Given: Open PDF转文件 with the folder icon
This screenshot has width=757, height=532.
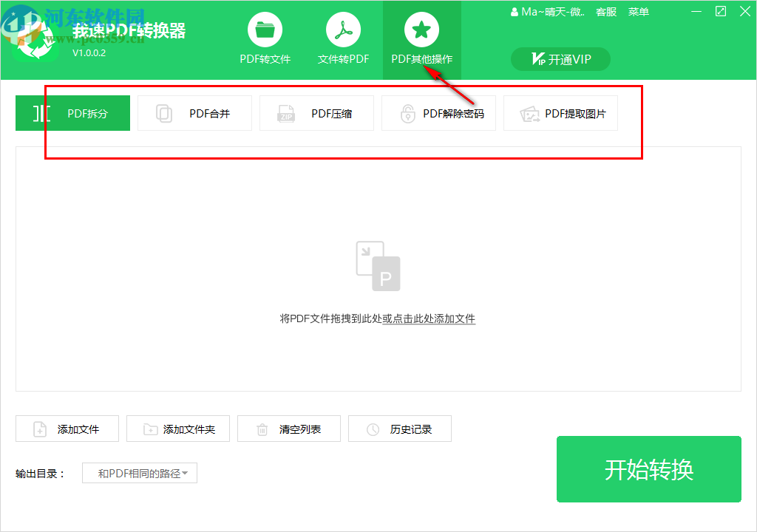Looking at the screenshot, I should [x=265, y=30].
